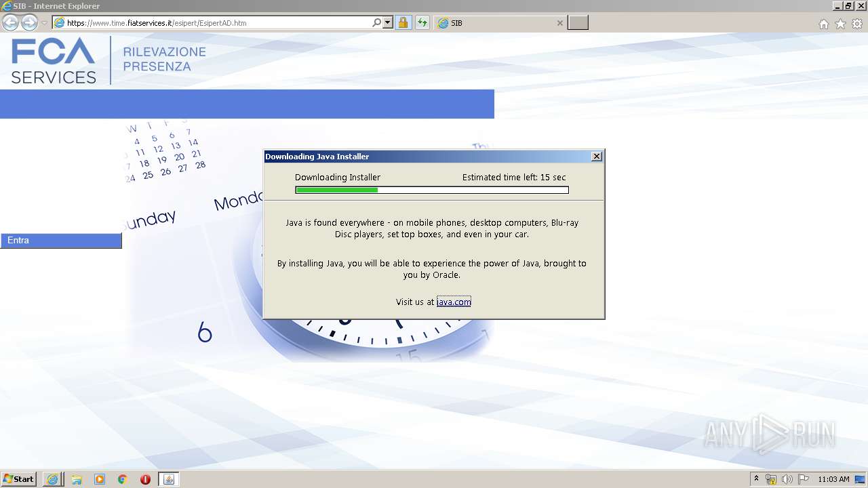
Task: Click the Entra menu entry
Action: [x=61, y=241]
